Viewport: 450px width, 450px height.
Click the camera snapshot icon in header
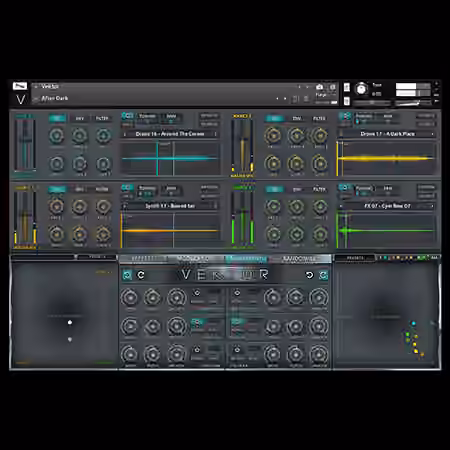click(x=319, y=87)
